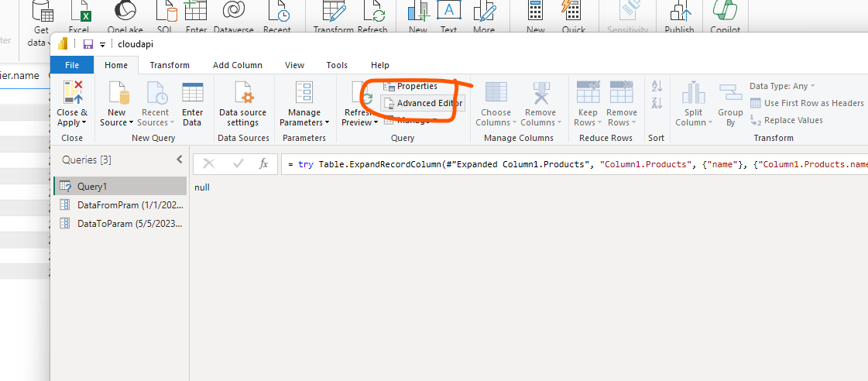Click the Advanced Editor button
Screen dimensions: 868x381
[x=422, y=104]
